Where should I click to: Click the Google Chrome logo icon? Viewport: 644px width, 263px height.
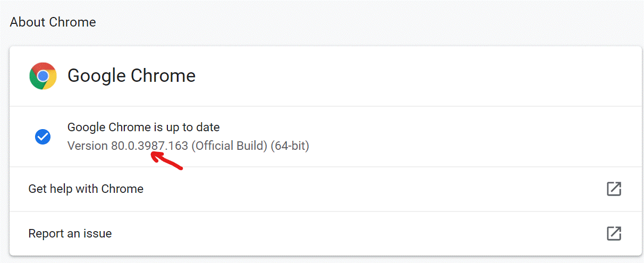click(43, 76)
